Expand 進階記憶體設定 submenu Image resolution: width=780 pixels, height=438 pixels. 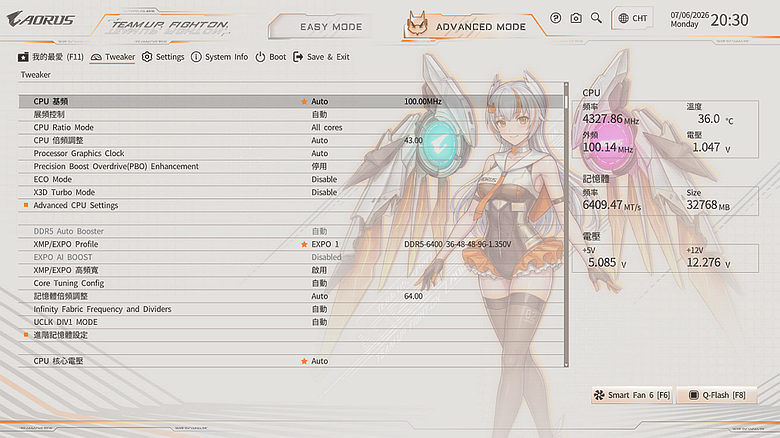[x=60, y=335]
